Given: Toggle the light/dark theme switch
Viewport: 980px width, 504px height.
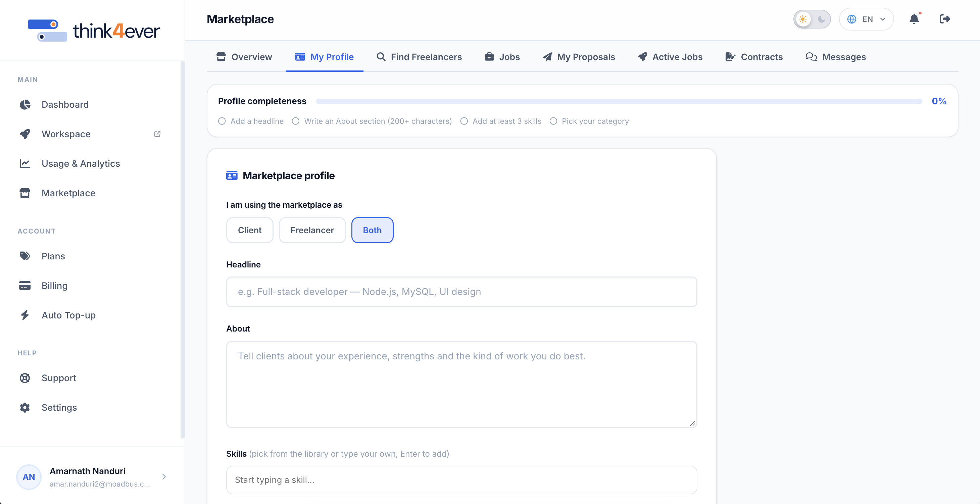Looking at the screenshot, I should click(x=812, y=19).
